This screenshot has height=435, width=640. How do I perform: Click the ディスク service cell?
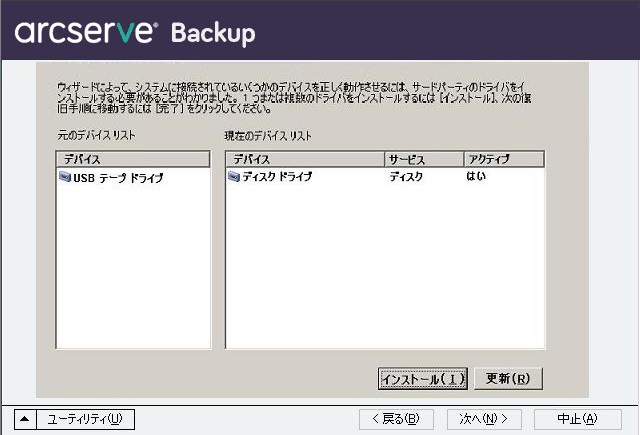(x=406, y=177)
